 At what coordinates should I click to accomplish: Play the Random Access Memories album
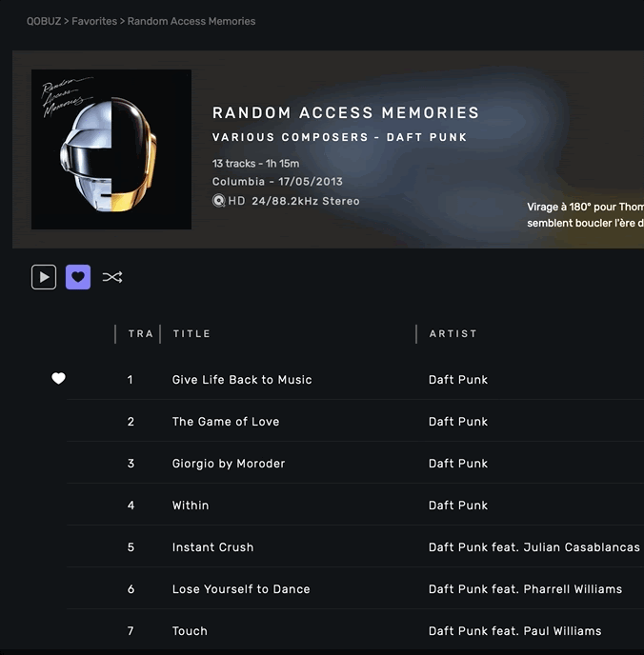coord(44,277)
